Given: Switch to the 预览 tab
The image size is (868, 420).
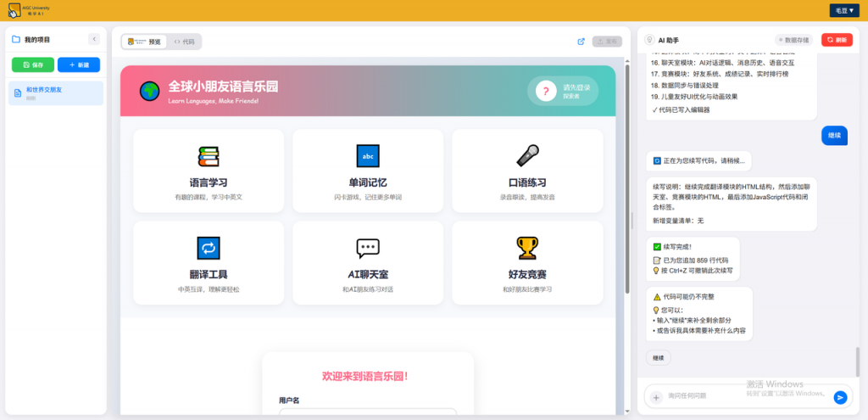Looking at the screenshot, I should pyautogui.click(x=144, y=41).
